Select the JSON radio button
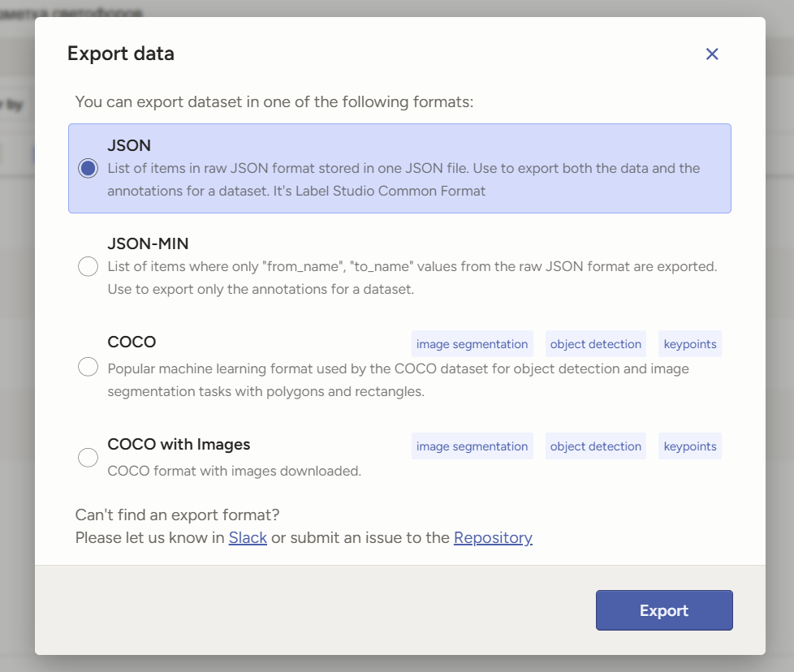 [88, 169]
